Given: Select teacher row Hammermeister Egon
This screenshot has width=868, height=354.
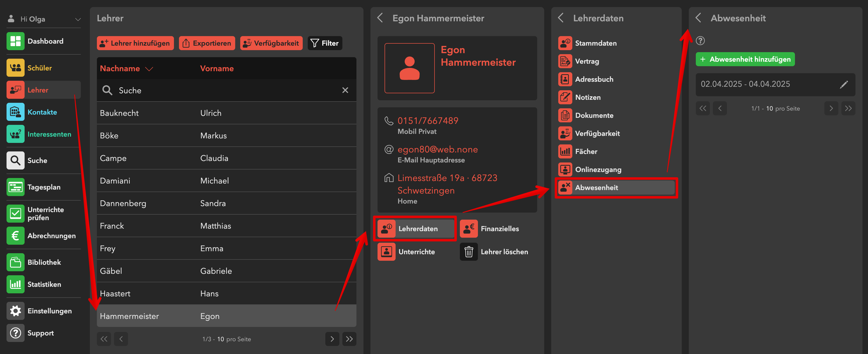Looking at the screenshot, I should click(226, 316).
